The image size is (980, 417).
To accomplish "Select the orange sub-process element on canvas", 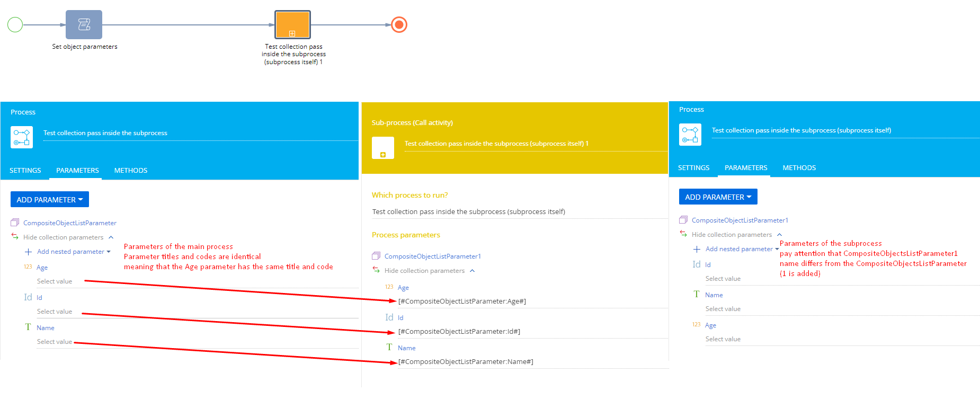I will pos(292,25).
